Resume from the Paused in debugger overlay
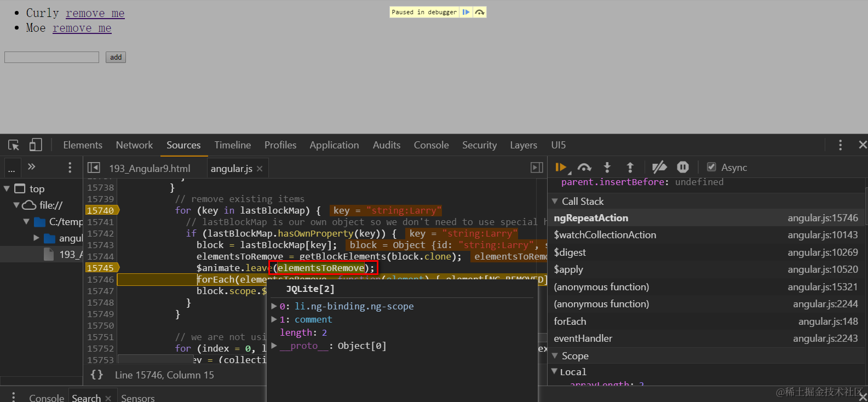This screenshot has height=402, width=868. 466,12
